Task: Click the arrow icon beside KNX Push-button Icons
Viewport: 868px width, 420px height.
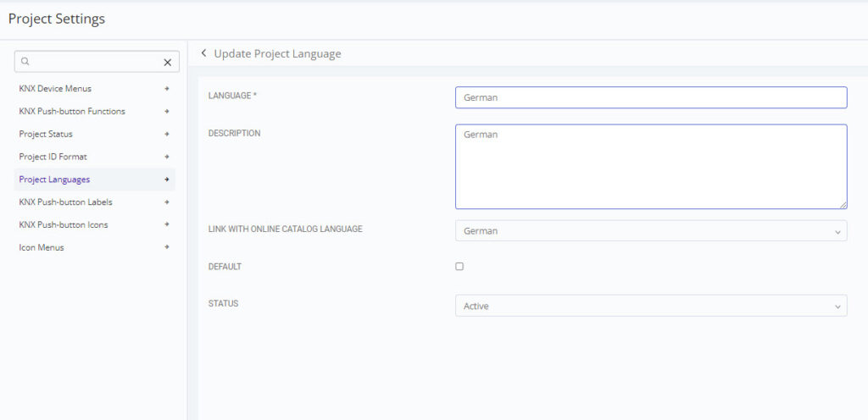Action: pyautogui.click(x=167, y=224)
